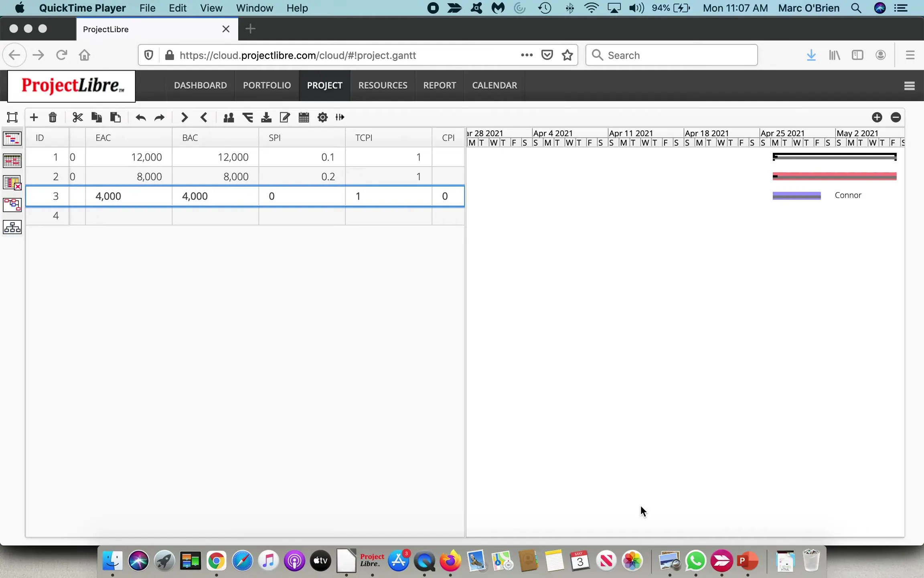Switch to the task usage table view icon
This screenshot has height=578, width=924.
point(12,161)
